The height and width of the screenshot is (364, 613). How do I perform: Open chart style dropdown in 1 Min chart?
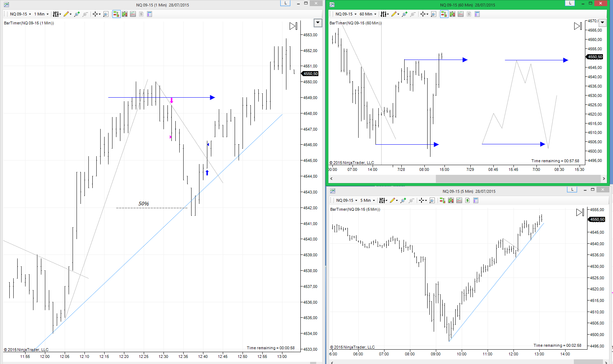(x=57, y=14)
